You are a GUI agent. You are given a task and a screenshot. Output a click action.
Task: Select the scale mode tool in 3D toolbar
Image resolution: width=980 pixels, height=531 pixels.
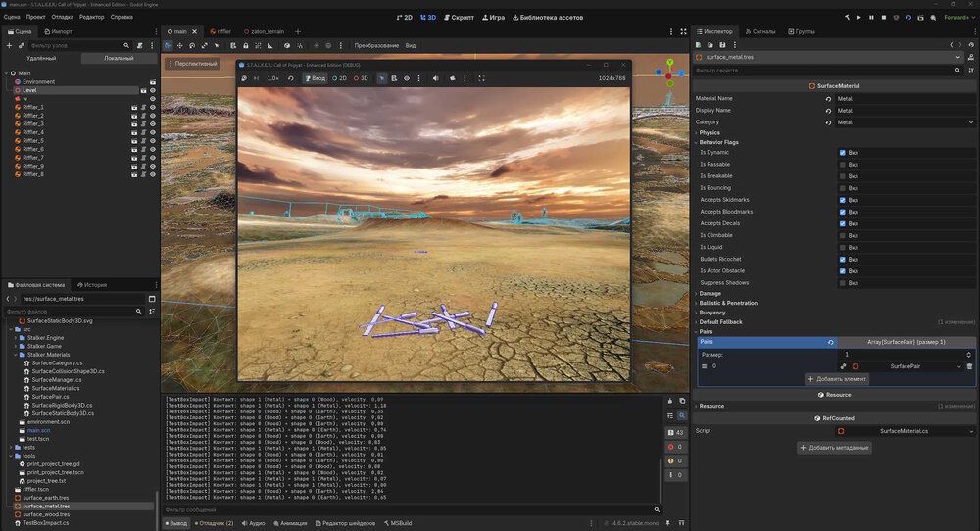[x=205, y=46]
